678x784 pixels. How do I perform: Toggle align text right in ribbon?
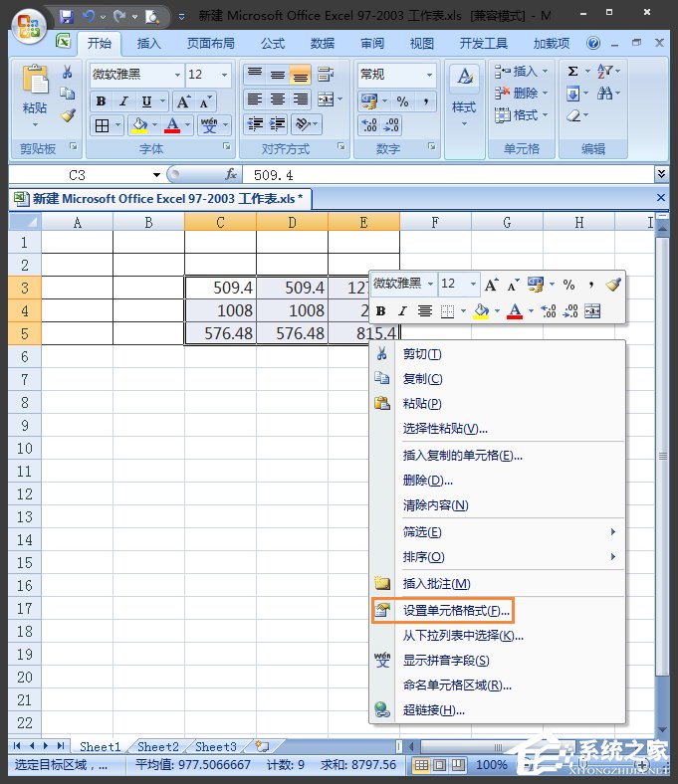click(301, 99)
